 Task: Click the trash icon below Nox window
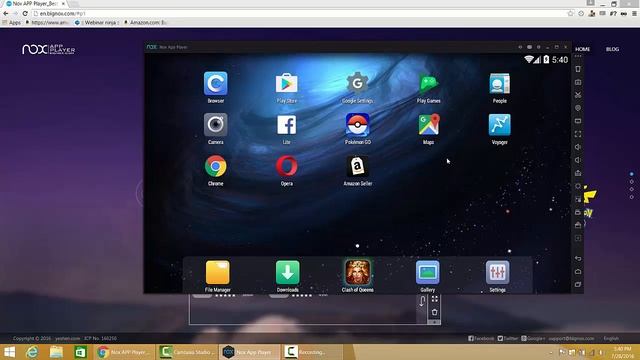tap(435, 312)
